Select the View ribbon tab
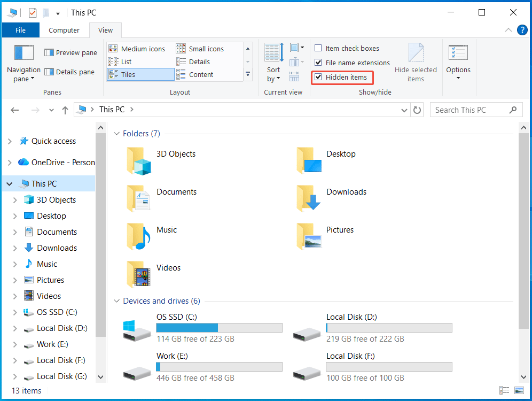Viewport: 532px width, 401px height. 106,30
